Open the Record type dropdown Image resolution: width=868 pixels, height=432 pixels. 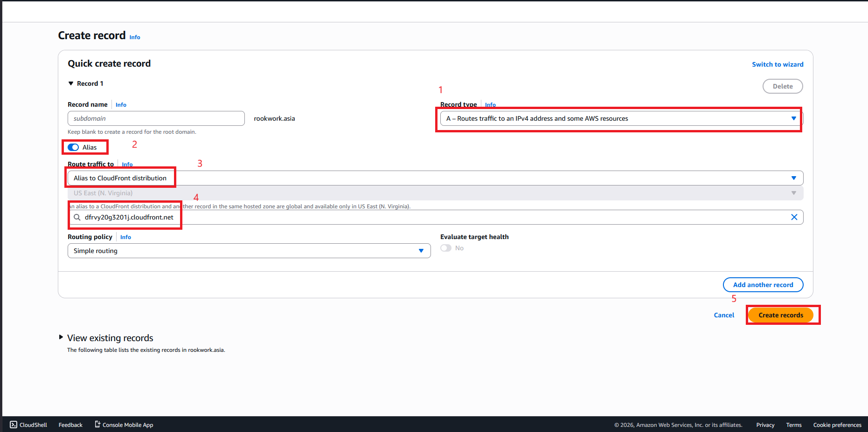(621, 118)
